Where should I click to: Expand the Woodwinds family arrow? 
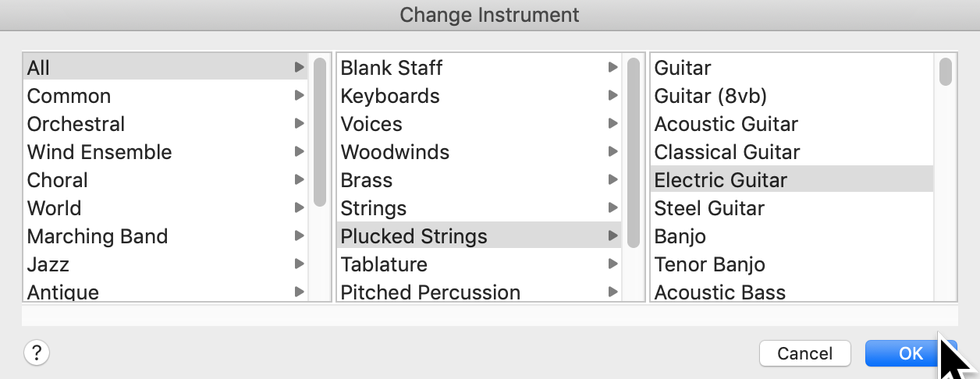(612, 152)
